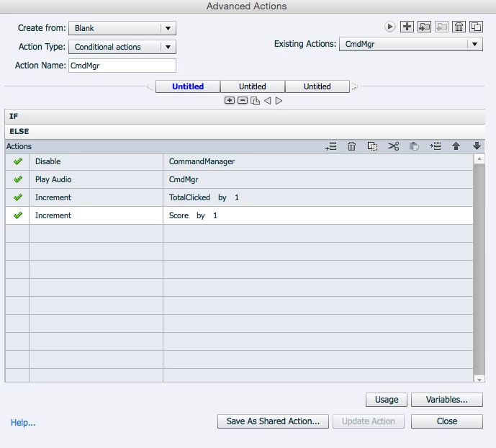
Task: Open the Existing Actions dropdown
Action: click(x=411, y=44)
